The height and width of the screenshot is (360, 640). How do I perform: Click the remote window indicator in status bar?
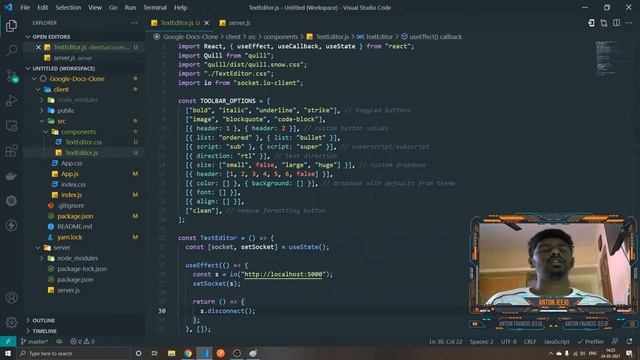click(x=8, y=341)
